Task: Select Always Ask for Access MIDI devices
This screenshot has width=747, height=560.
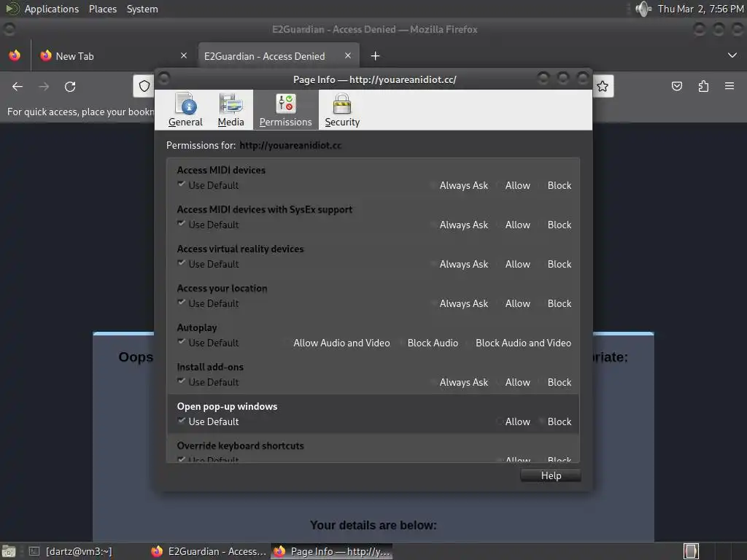Action: [460, 186]
